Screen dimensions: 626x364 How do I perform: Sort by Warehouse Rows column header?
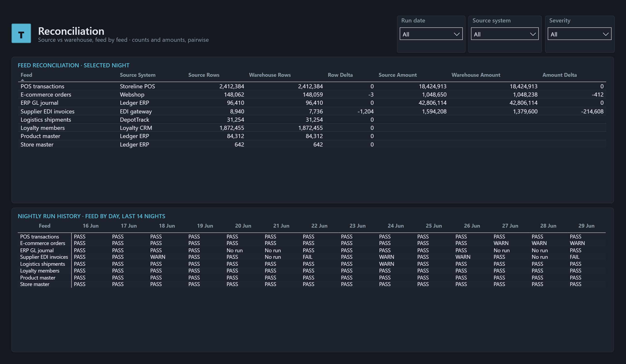[270, 75]
